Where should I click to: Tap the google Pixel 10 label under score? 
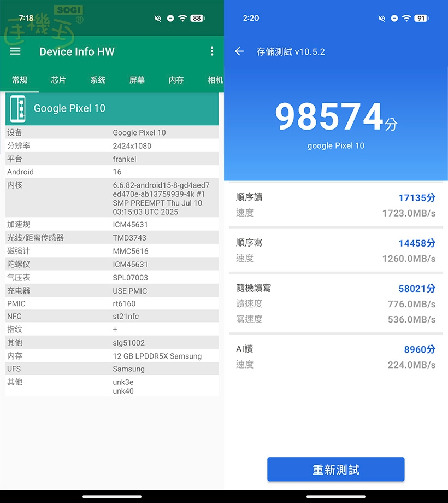[336, 145]
